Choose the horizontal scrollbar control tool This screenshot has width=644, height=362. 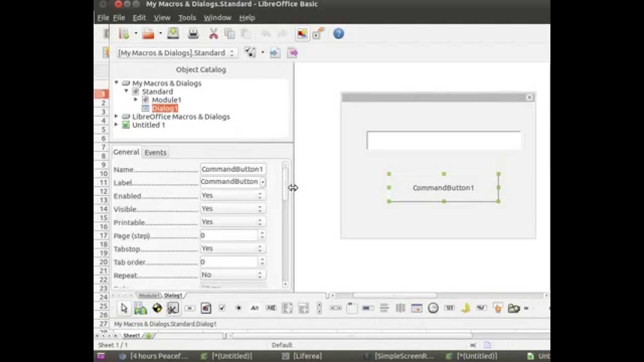coord(336,308)
